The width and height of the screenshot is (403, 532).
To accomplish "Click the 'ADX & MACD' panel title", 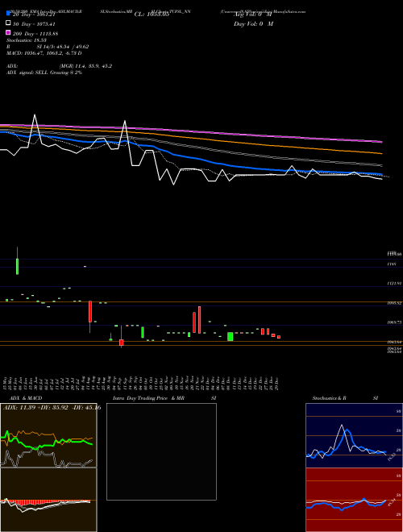I will (x=26, y=398).
